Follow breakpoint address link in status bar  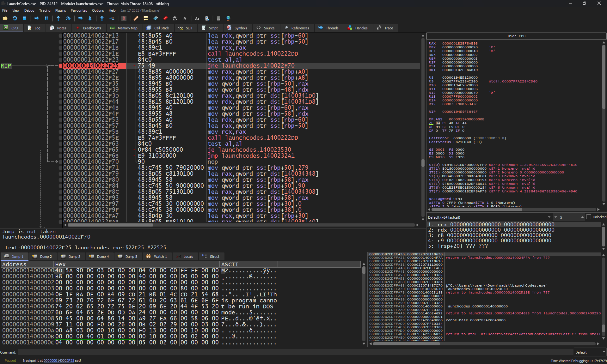(x=59, y=361)
